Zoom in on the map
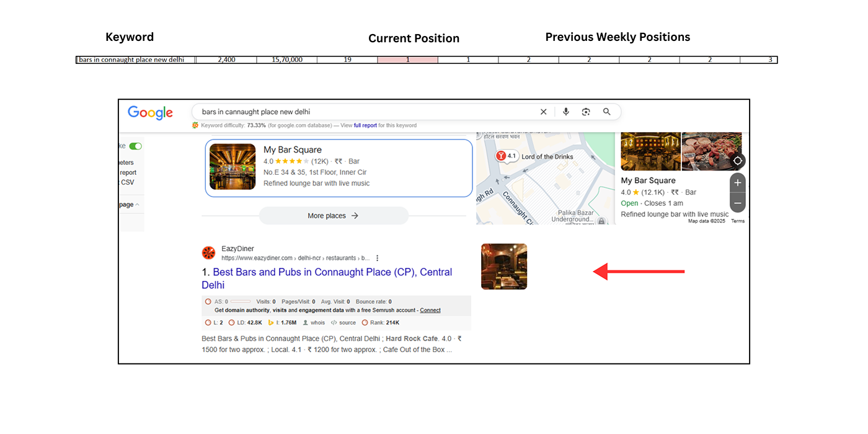The width and height of the screenshot is (868, 434). (737, 184)
